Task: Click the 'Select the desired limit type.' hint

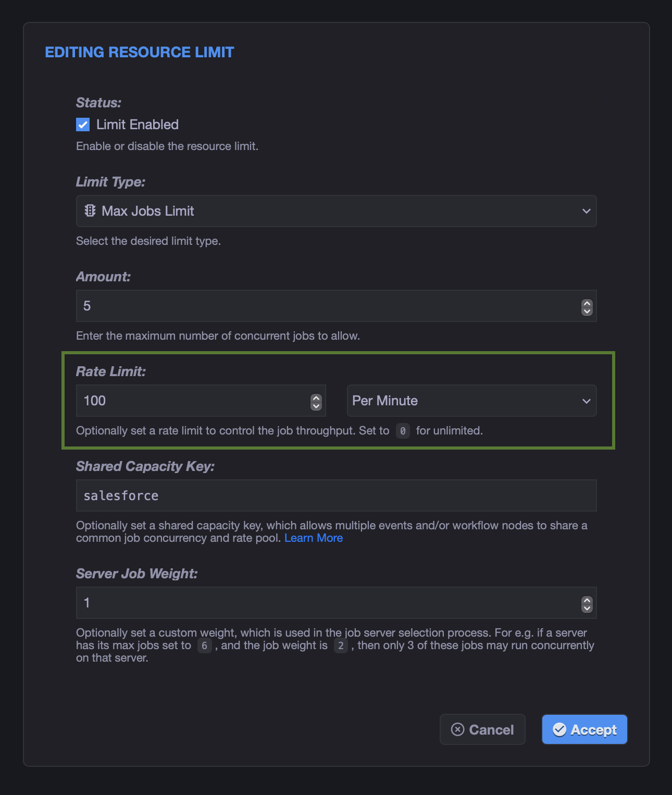Action: 148,241
